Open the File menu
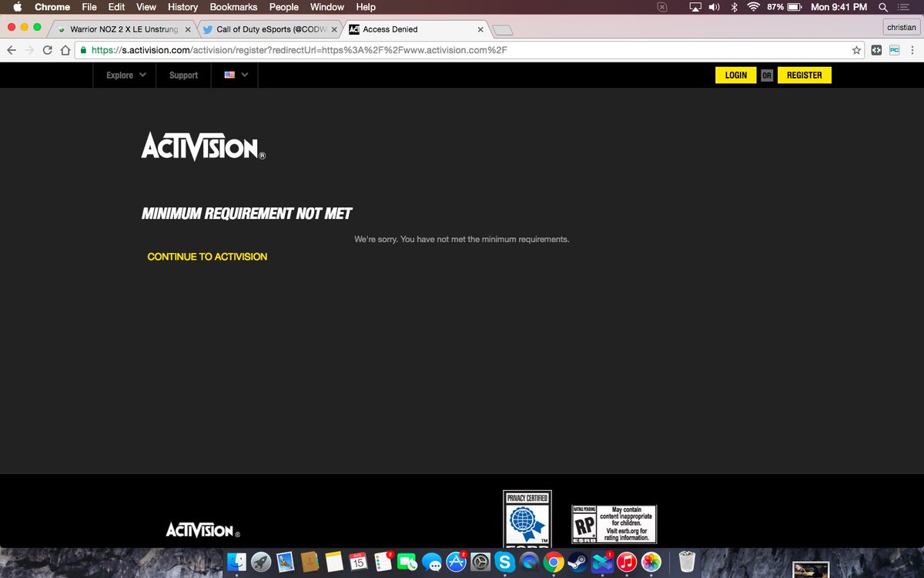The image size is (924, 578). click(89, 7)
